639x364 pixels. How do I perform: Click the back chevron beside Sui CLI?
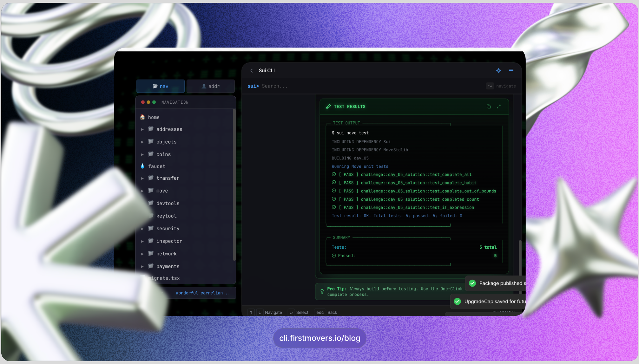point(252,71)
